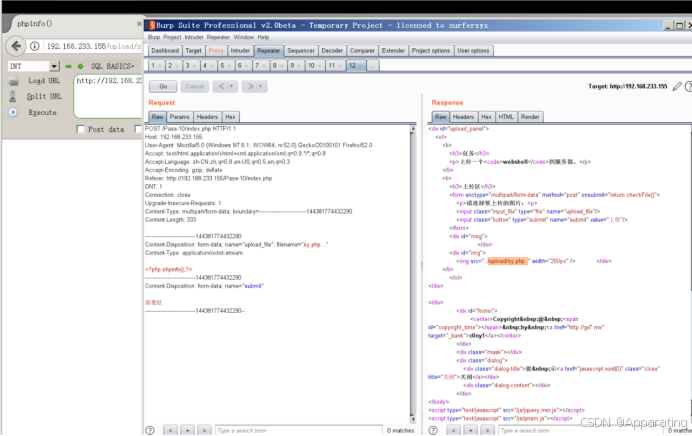
Task: Expand the forward history dropdown arrow
Action: pos(260,86)
